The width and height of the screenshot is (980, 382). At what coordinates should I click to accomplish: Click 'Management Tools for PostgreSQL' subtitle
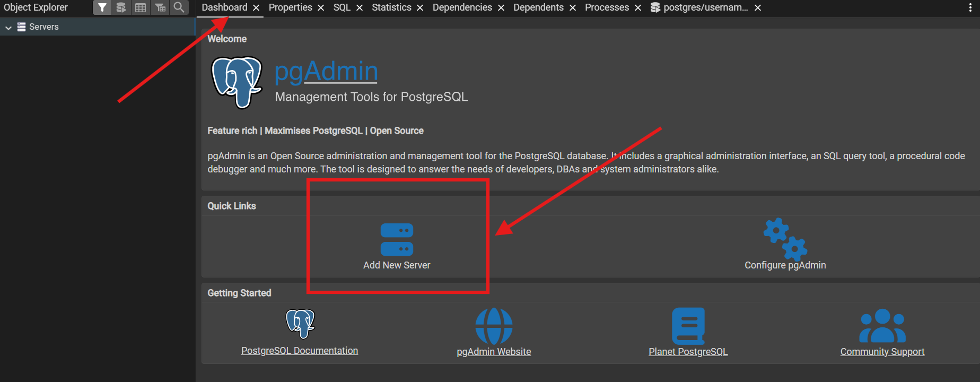point(371,97)
